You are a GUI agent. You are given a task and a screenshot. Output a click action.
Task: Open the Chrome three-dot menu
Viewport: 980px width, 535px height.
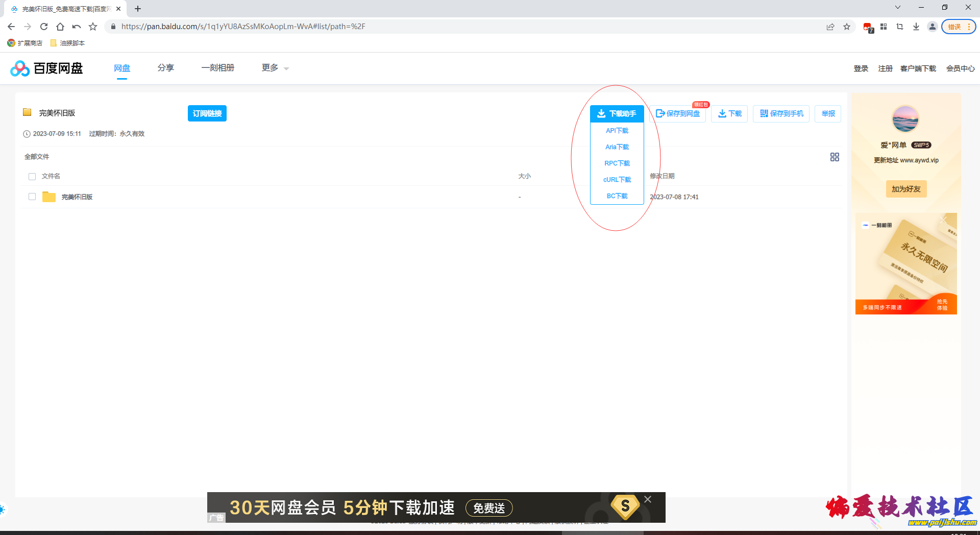click(x=969, y=27)
